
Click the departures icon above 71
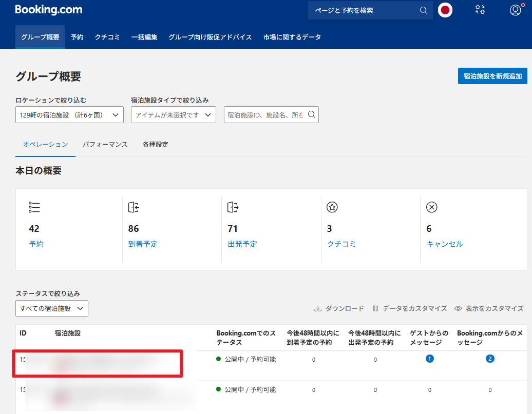tap(232, 207)
